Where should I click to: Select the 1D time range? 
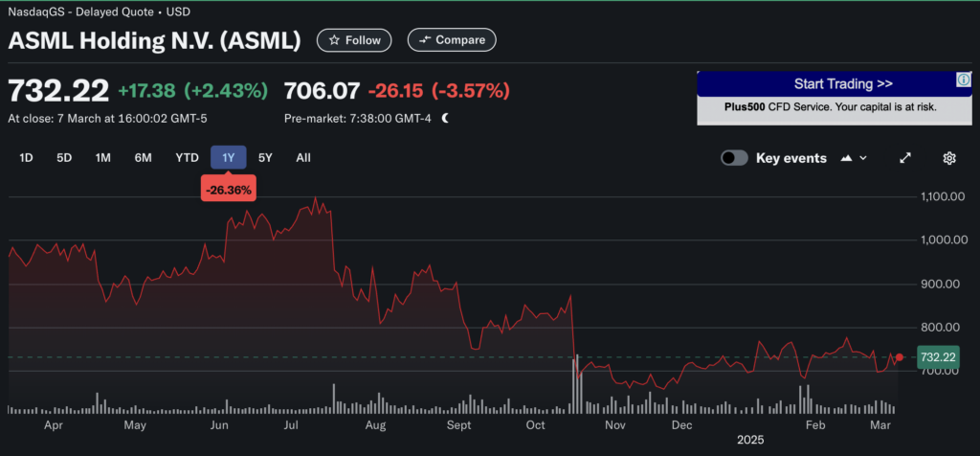click(x=27, y=158)
